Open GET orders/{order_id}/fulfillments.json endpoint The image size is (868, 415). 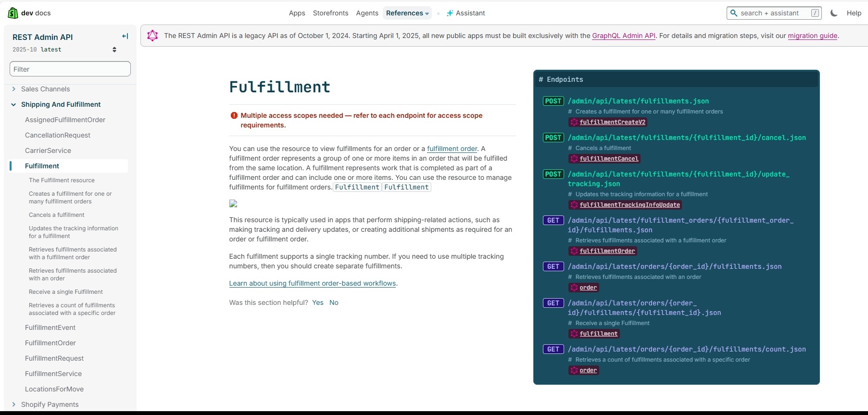coord(675,266)
